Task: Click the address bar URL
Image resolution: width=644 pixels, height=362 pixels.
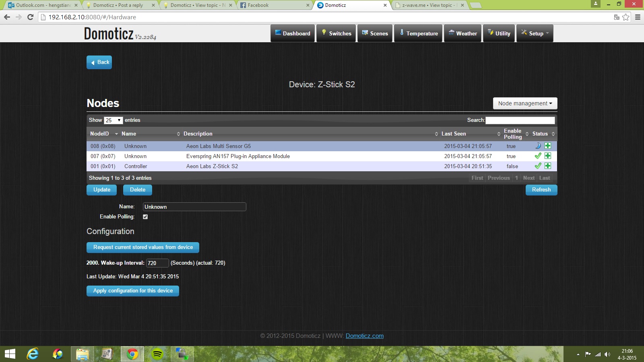Action: tap(92, 17)
